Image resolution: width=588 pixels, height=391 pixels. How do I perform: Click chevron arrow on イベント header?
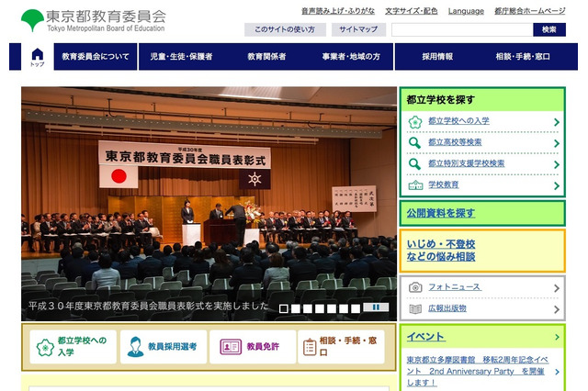(558, 337)
